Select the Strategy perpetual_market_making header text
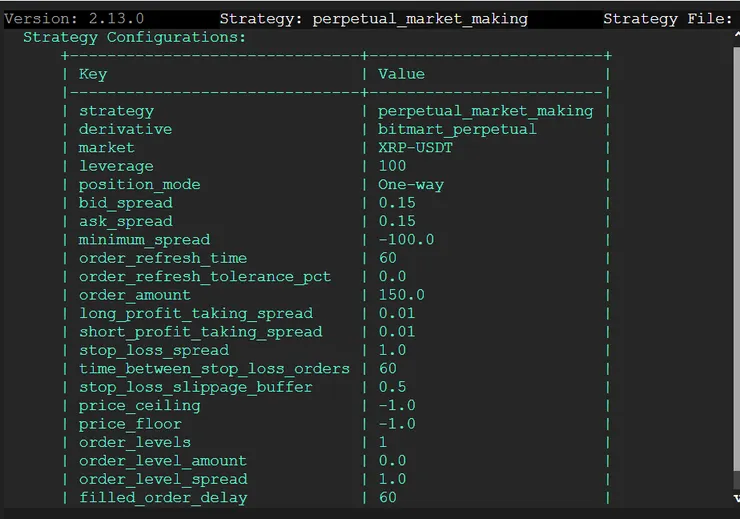 (x=373, y=19)
